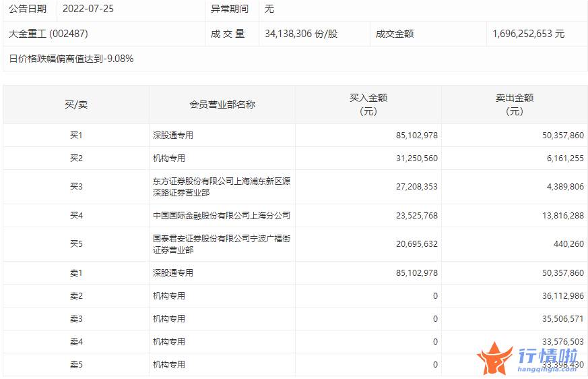Select 深股通专用 in the 买1 row
This screenshot has height=379, width=588.
tap(173, 136)
